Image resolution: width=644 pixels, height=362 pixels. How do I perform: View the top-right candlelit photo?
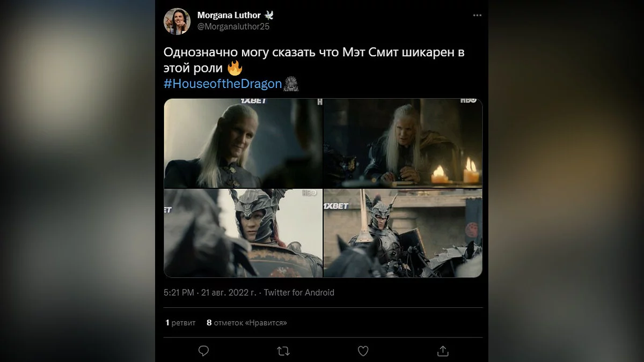tap(403, 143)
